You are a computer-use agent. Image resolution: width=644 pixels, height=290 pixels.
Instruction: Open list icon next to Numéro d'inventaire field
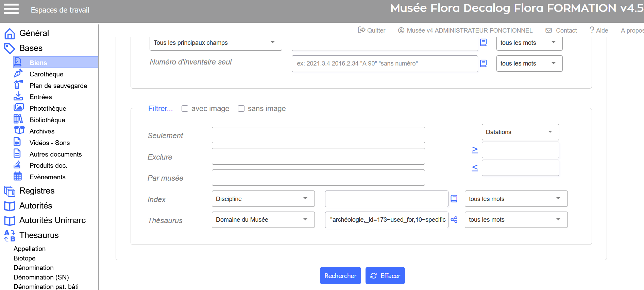[x=483, y=64]
